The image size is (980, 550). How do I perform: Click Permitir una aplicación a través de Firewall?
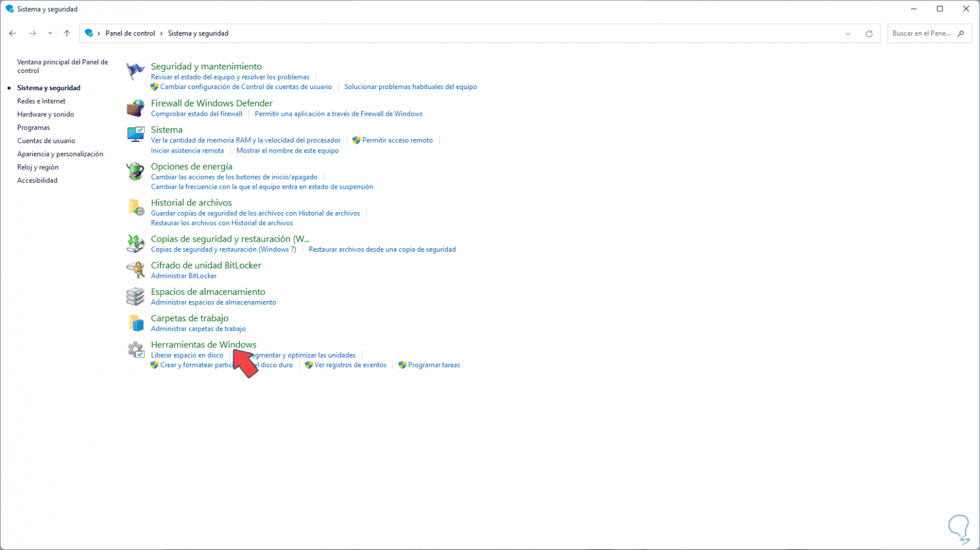pos(339,114)
